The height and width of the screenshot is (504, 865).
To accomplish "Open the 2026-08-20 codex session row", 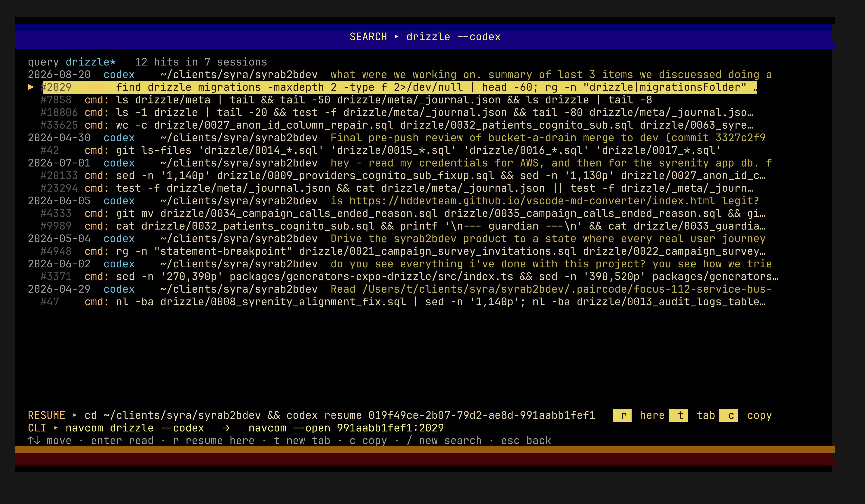I will pyautogui.click(x=400, y=75).
